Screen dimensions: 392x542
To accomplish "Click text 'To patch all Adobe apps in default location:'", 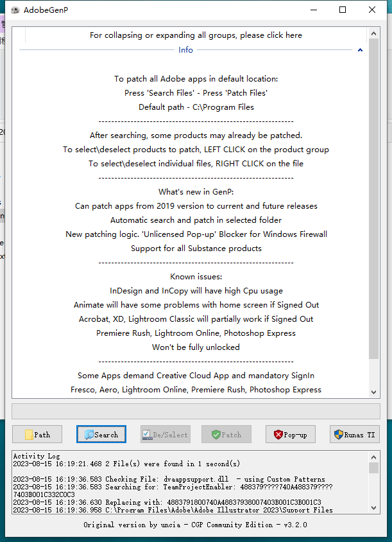I will 196,79.
